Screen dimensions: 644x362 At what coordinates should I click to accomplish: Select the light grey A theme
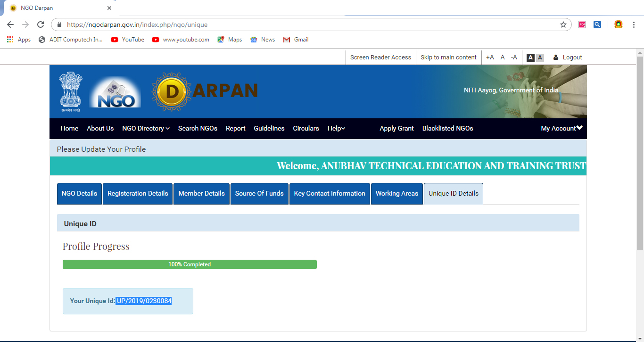click(540, 58)
